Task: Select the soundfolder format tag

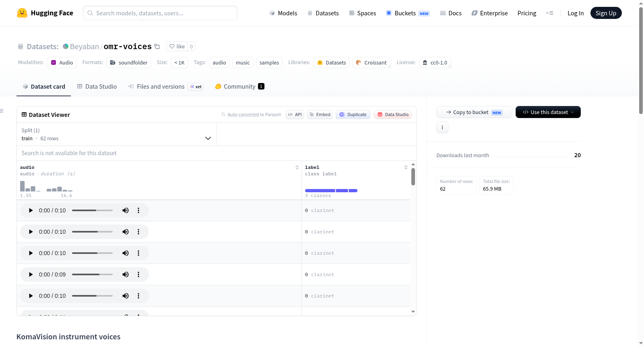Action: (129, 62)
